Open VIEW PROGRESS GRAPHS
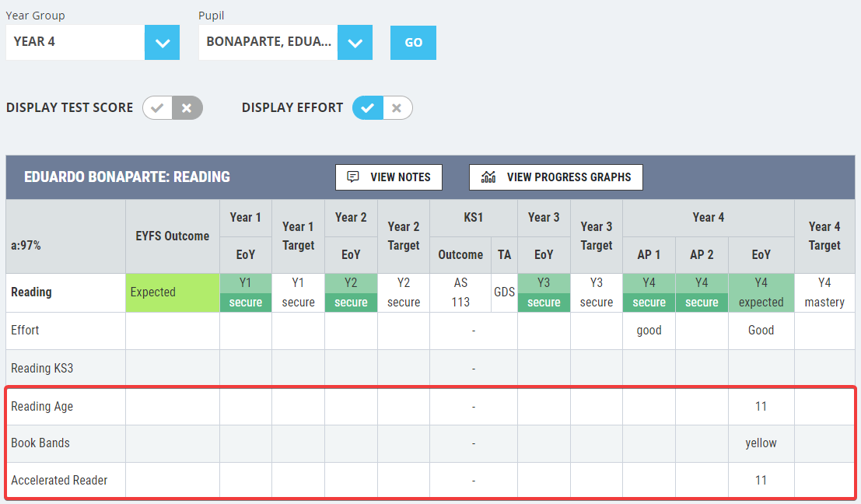This screenshot has height=504, width=861. click(555, 177)
